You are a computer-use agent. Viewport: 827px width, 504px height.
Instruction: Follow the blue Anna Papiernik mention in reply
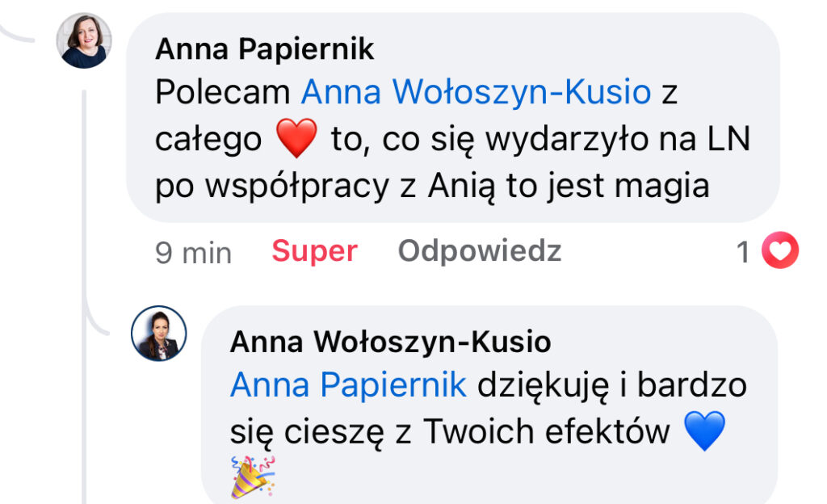pos(349,384)
